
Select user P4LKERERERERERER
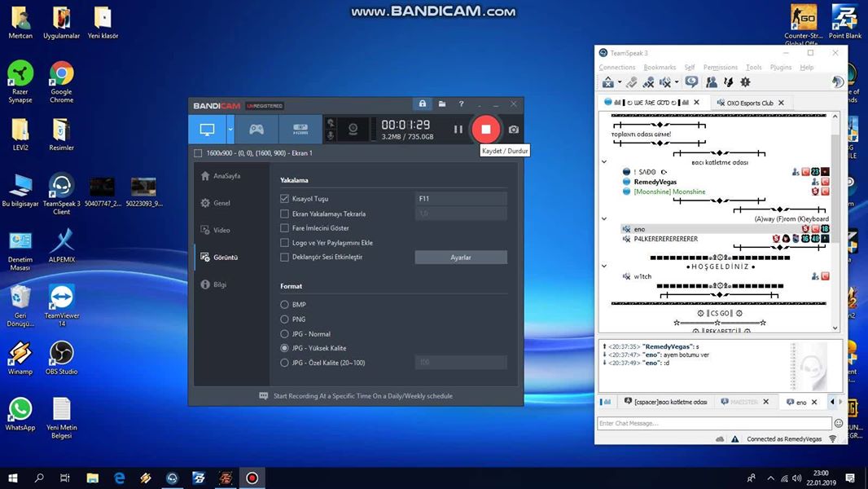(665, 239)
